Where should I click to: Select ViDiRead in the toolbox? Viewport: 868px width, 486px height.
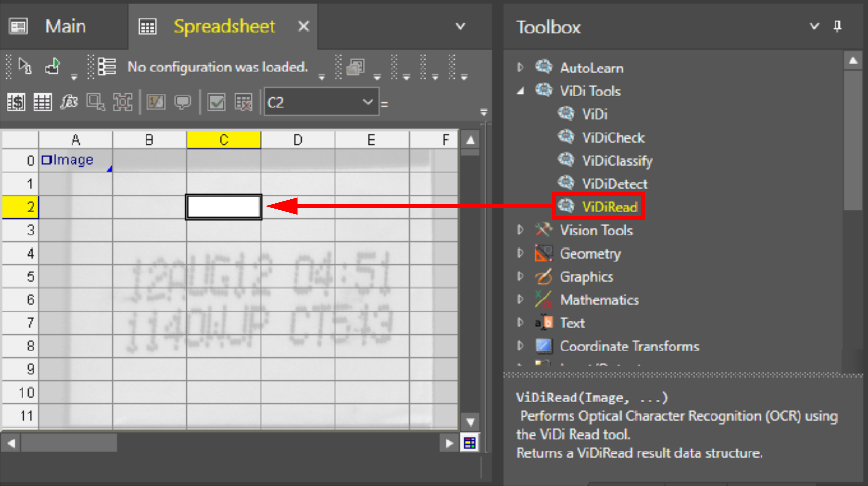coord(609,207)
